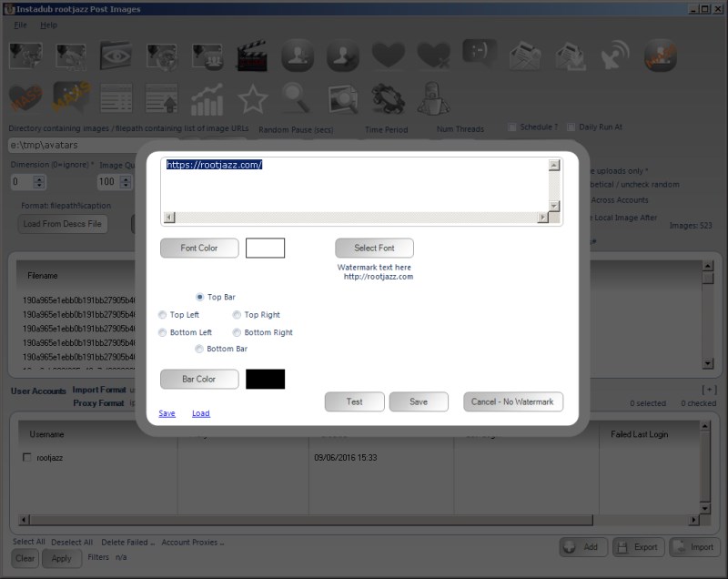Click Cancel - No Watermark
This screenshot has height=579, width=728.
[x=513, y=401]
